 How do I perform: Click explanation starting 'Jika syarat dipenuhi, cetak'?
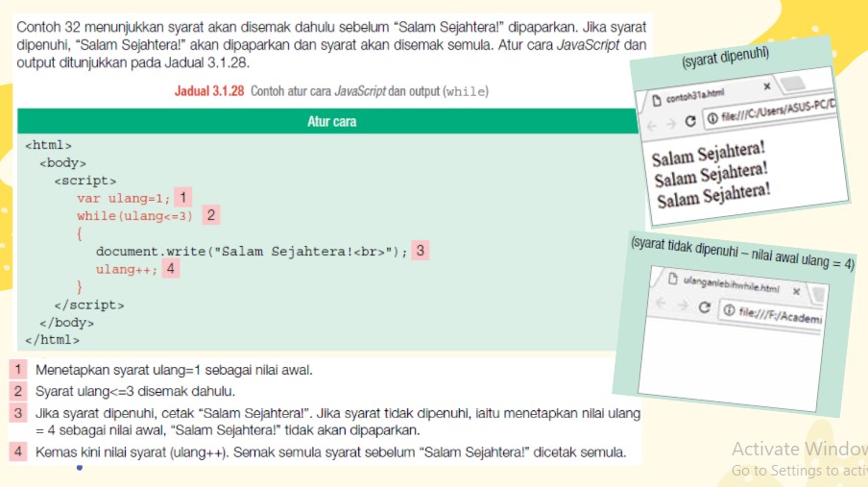[338, 422]
